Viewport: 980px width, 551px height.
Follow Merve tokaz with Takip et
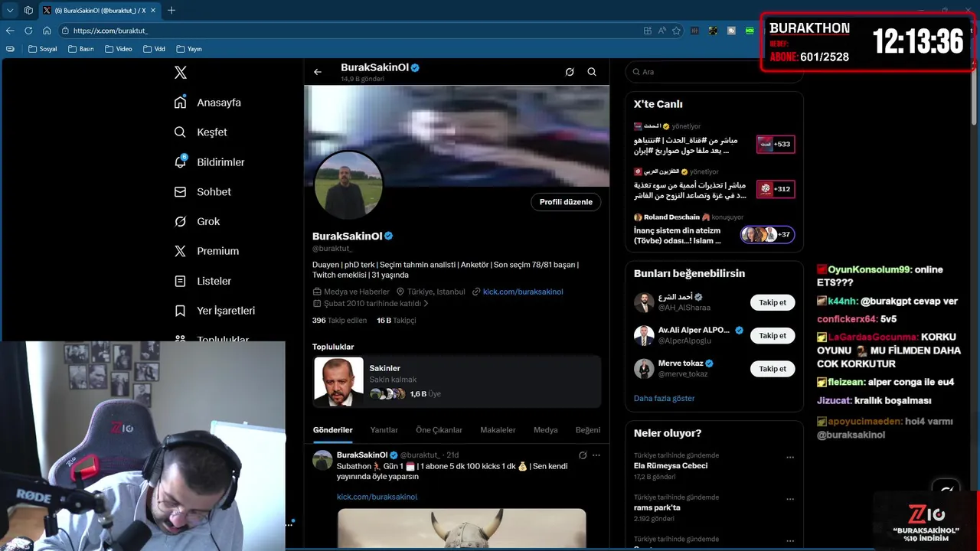(773, 369)
